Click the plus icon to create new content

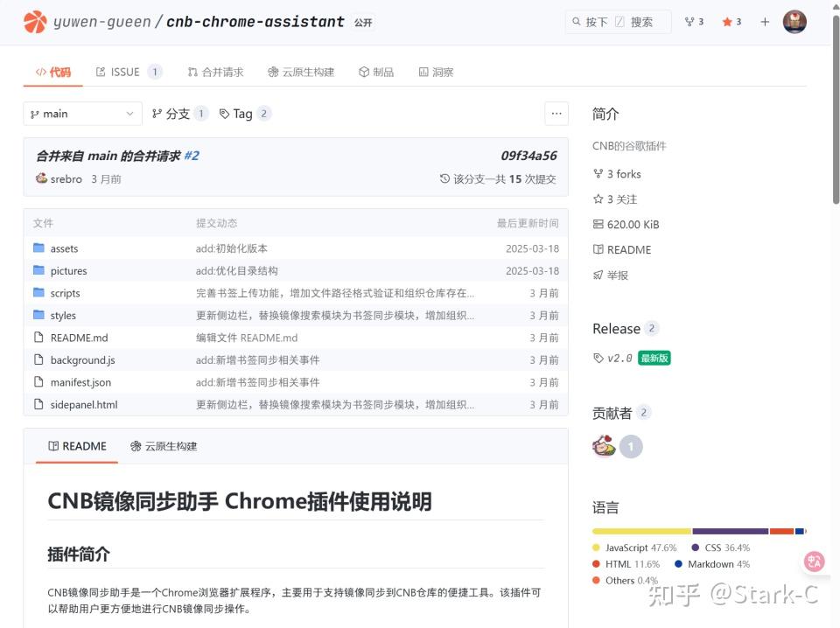(x=766, y=22)
